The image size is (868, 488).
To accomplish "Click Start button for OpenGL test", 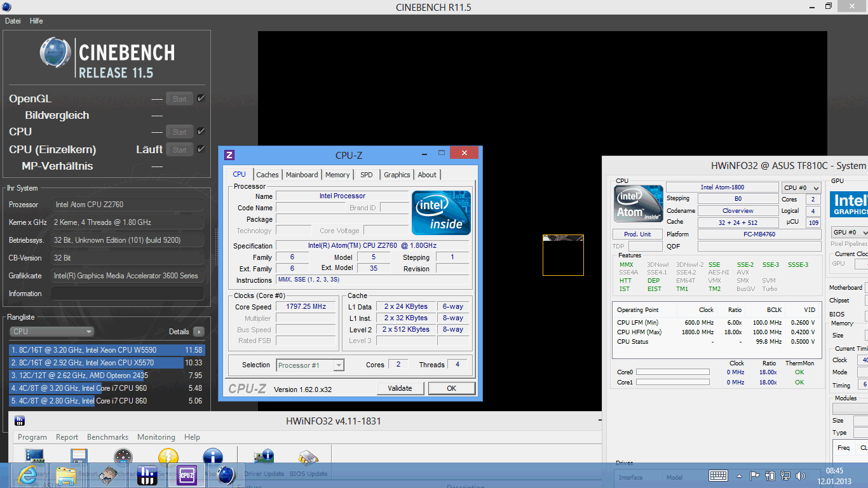I will [x=180, y=98].
